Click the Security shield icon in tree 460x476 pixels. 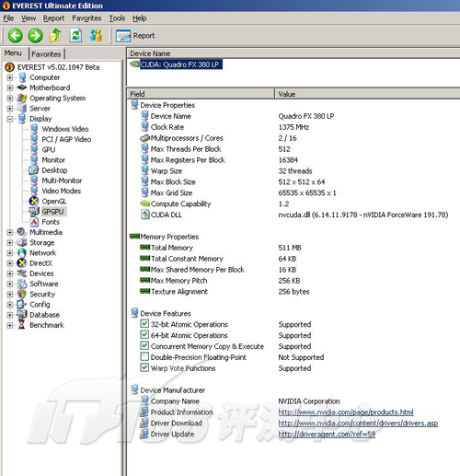click(22, 294)
